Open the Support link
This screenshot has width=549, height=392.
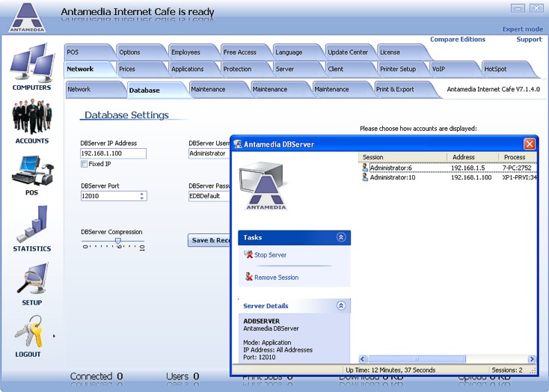[x=529, y=39]
